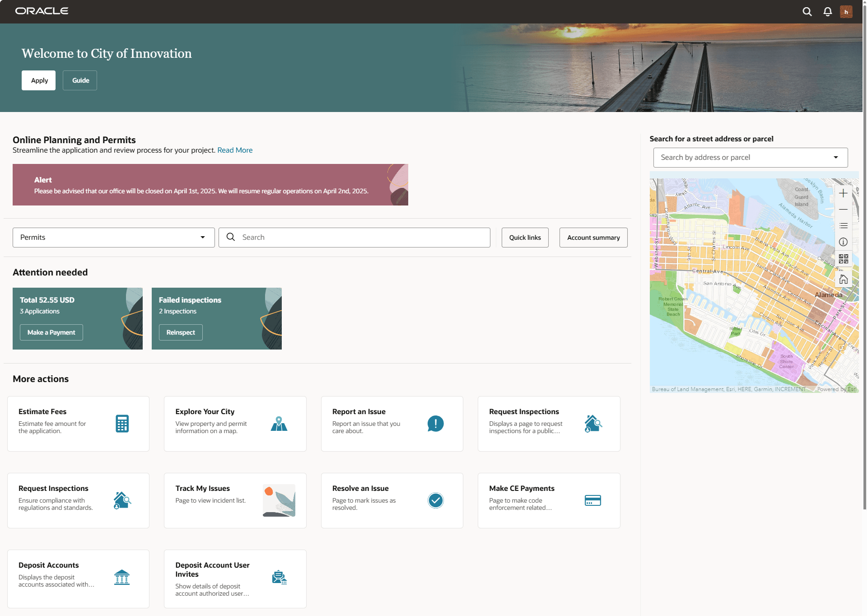867x616 pixels.
Task: Zoom in on the map
Action: tap(843, 193)
